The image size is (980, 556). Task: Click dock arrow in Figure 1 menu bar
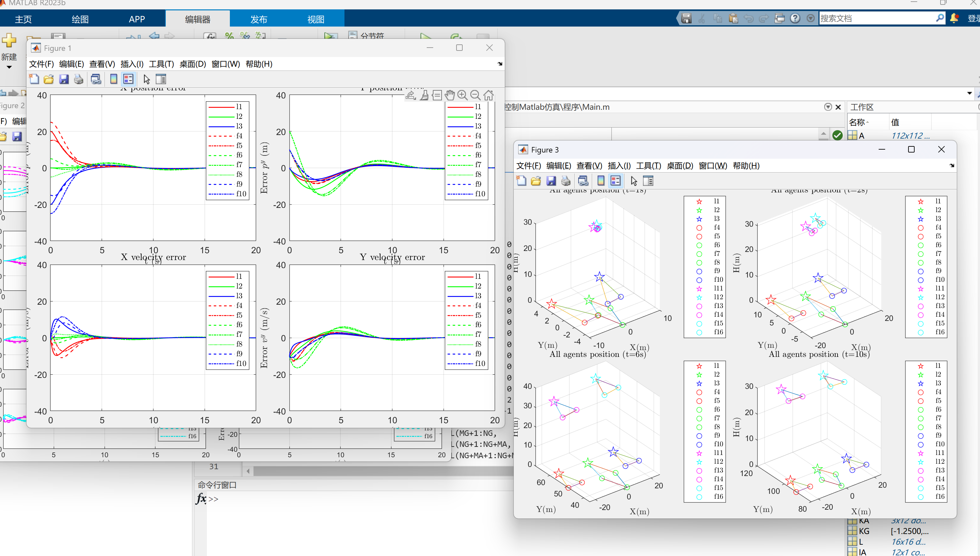(500, 64)
